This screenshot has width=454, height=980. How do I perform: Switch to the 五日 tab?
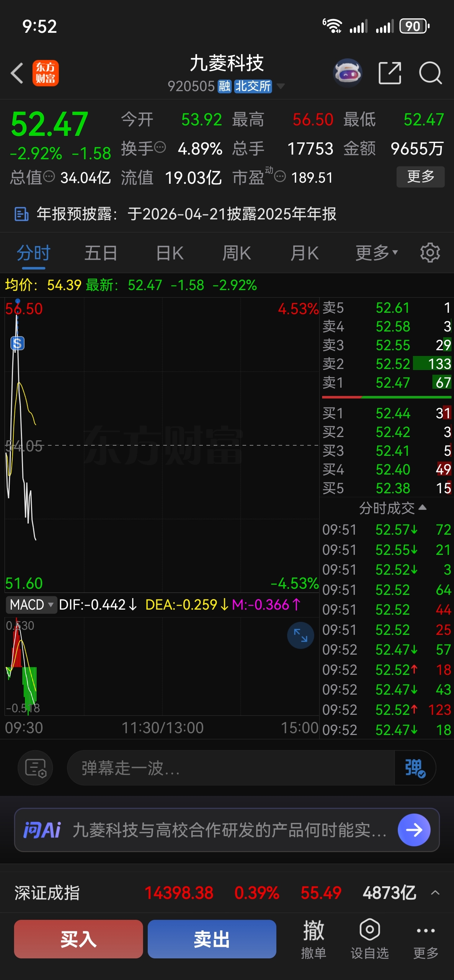101,253
